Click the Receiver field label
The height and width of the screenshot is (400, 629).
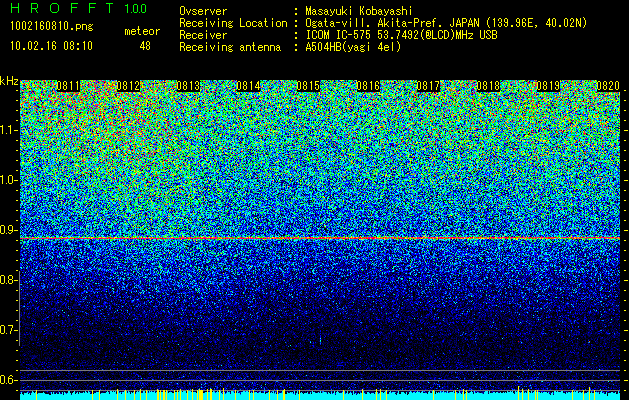click(x=203, y=35)
